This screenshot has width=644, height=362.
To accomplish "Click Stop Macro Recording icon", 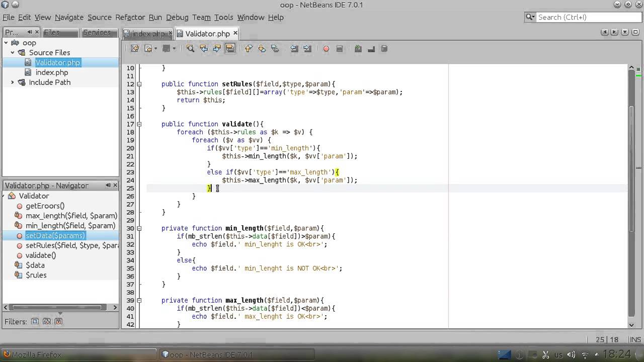I will [340, 49].
